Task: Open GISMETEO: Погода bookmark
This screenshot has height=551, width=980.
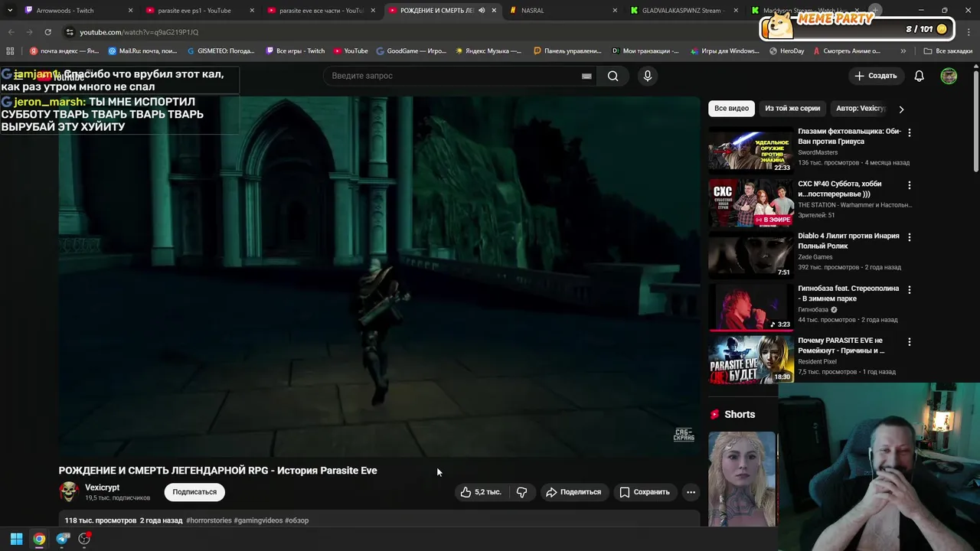Action: point(221,51)
